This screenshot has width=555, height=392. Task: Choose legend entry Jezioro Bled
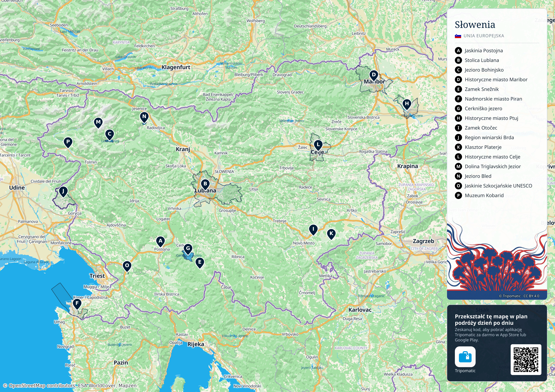click(473, 176)
